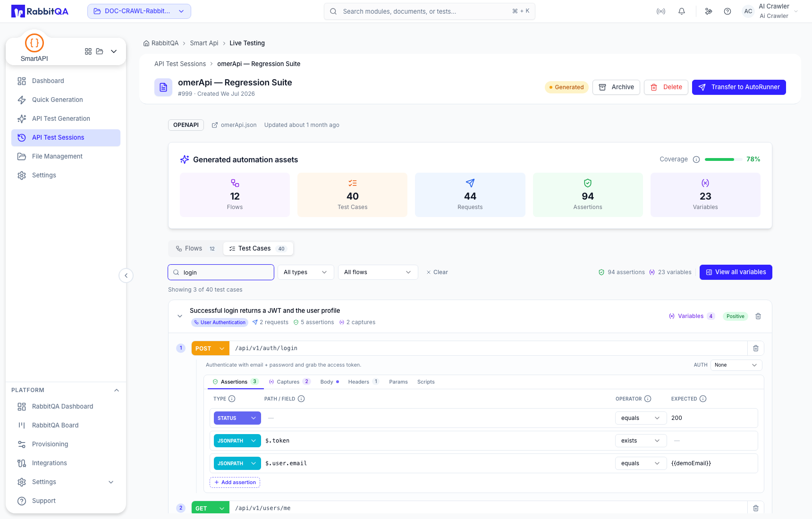
Task: Click the Coverage progress bar
Action: [723, 159]
